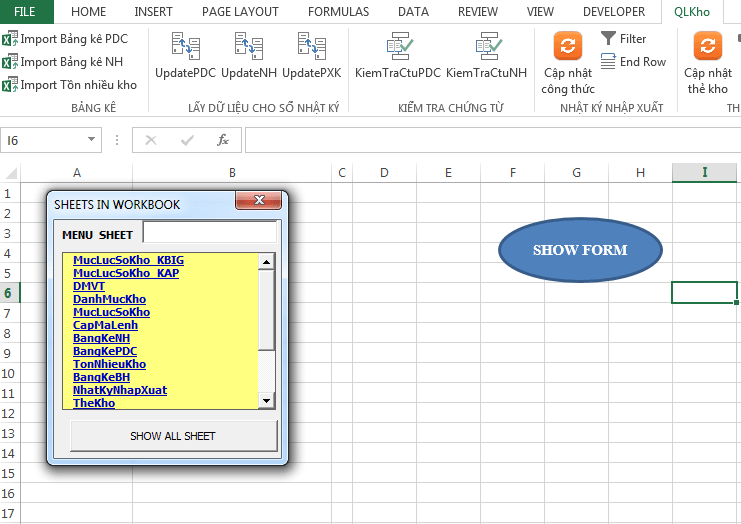Open the BangKeBH sheet link

coord(102,377)
